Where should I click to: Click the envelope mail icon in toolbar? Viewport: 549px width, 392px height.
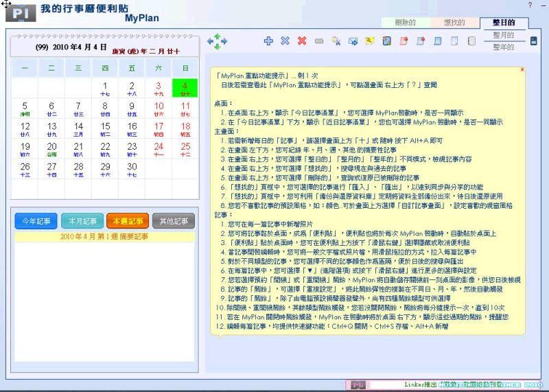point(353,41)
